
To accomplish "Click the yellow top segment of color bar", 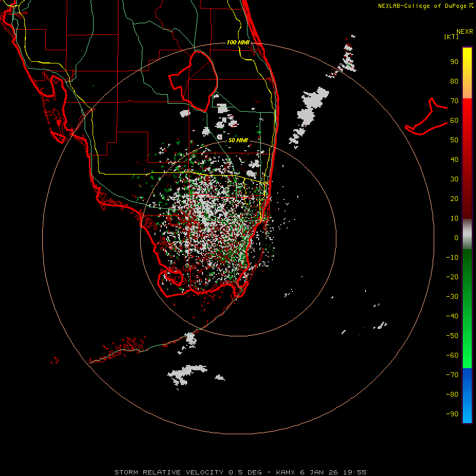I will coord(467,73).
